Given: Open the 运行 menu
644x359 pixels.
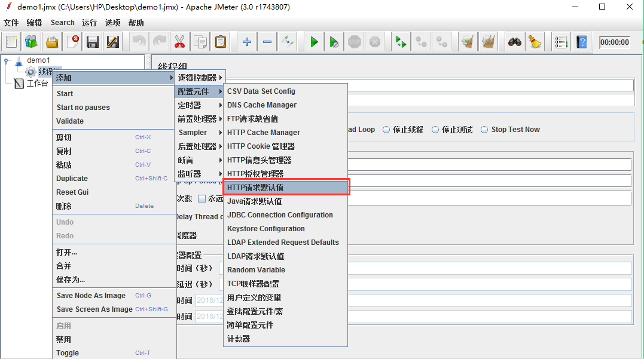Looking at the screenshot, I should coord(89,23).
